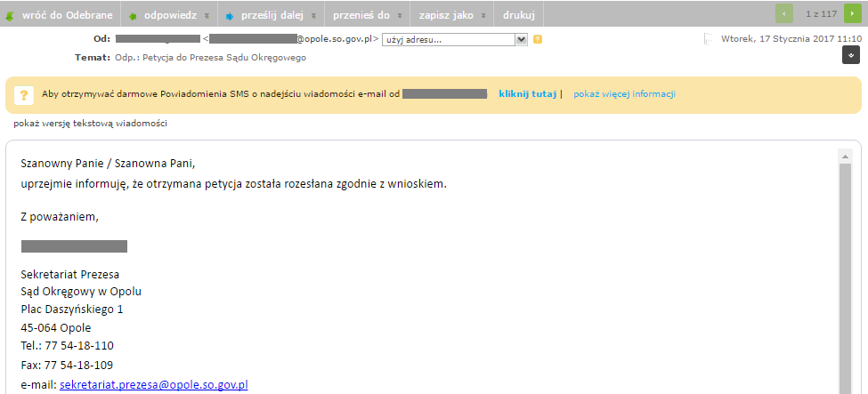Reply using the odpowiedz button

tap(169, 15)
